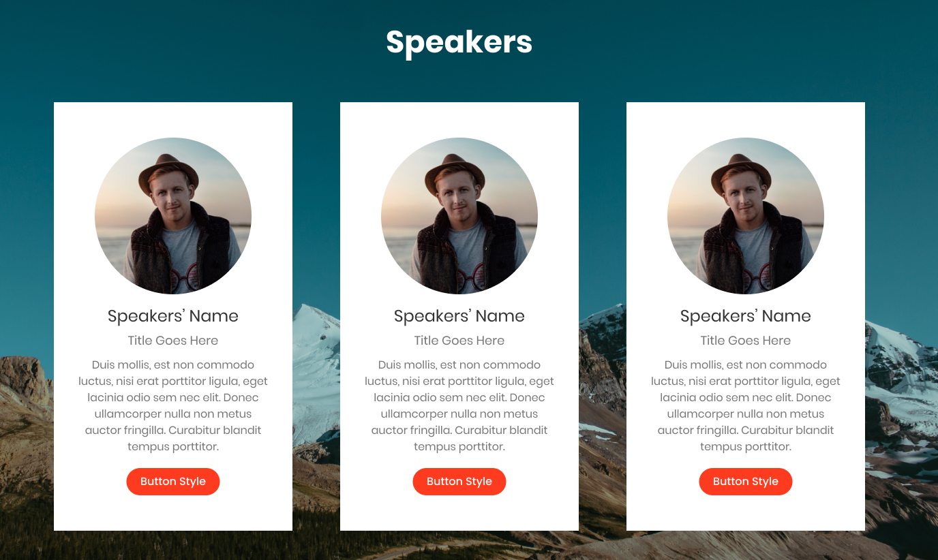The width and height of the screenshot is (938, 560).
Task: Click the 'Duis mollis' description paragraph in middle card
Action: click(x=459, y=406)
